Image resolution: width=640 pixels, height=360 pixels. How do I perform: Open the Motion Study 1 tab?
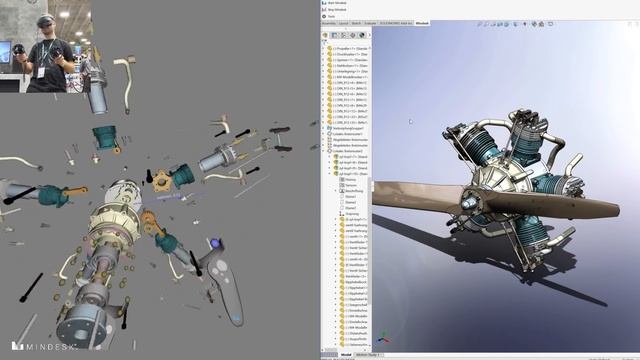click(369, 355)
